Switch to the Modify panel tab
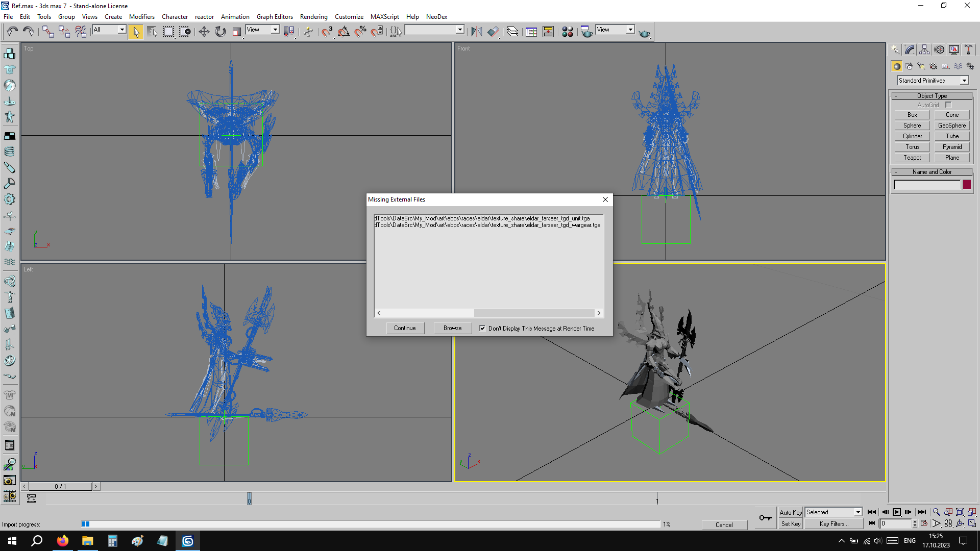This screenshot has width=980, height=551. tap(910, 49)
